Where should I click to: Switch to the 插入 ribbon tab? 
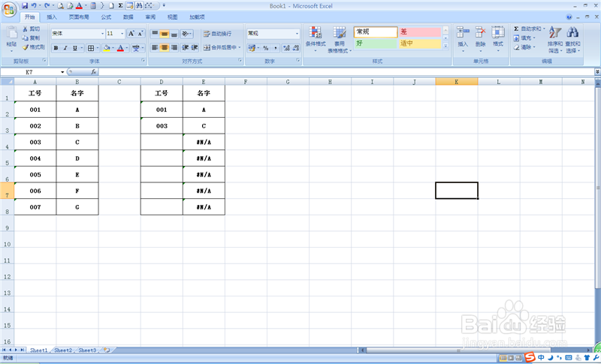52,17
